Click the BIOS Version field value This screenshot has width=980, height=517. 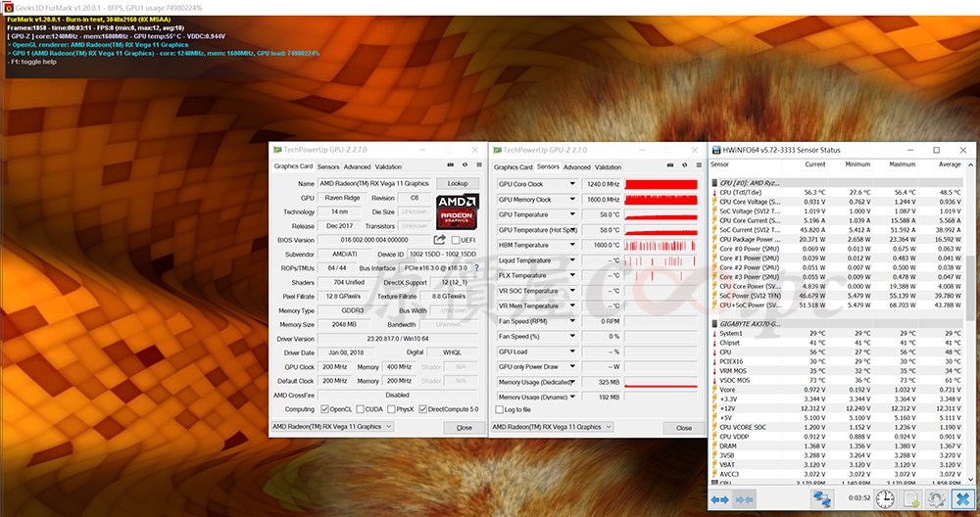[373, 240]
